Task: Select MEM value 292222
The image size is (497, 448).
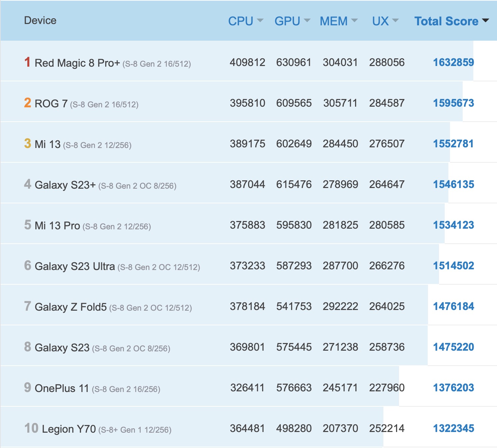Action: pos(340,306)
